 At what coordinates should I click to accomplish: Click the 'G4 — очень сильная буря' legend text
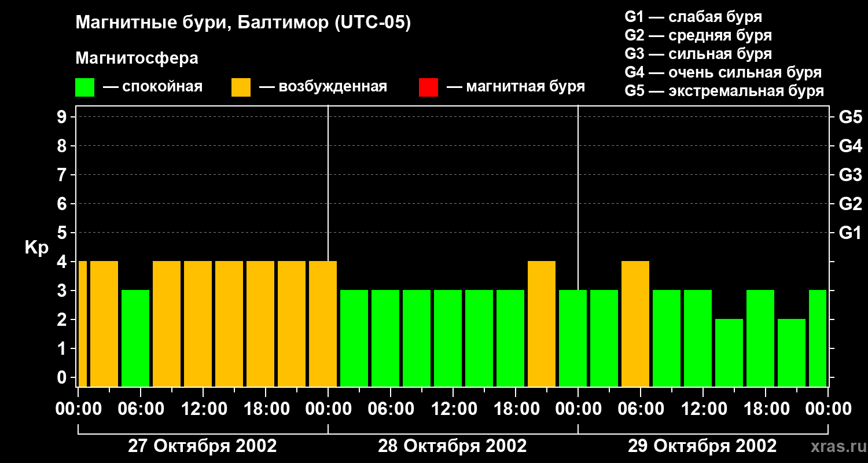coord(723,72)
